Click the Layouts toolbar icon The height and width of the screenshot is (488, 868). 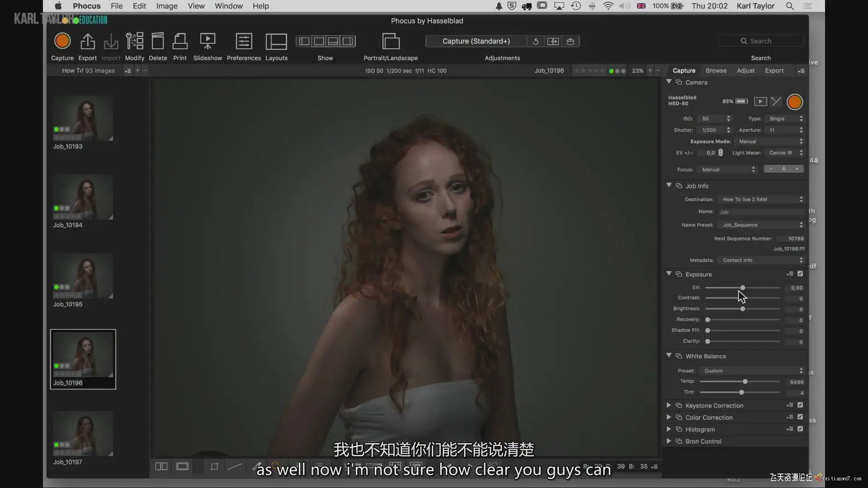tap(276, 41)
